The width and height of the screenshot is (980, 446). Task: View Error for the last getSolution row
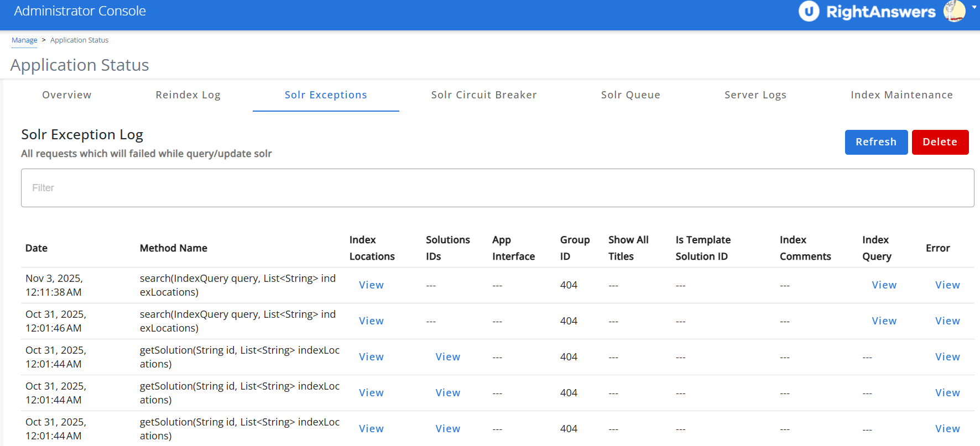click(947, 429)
